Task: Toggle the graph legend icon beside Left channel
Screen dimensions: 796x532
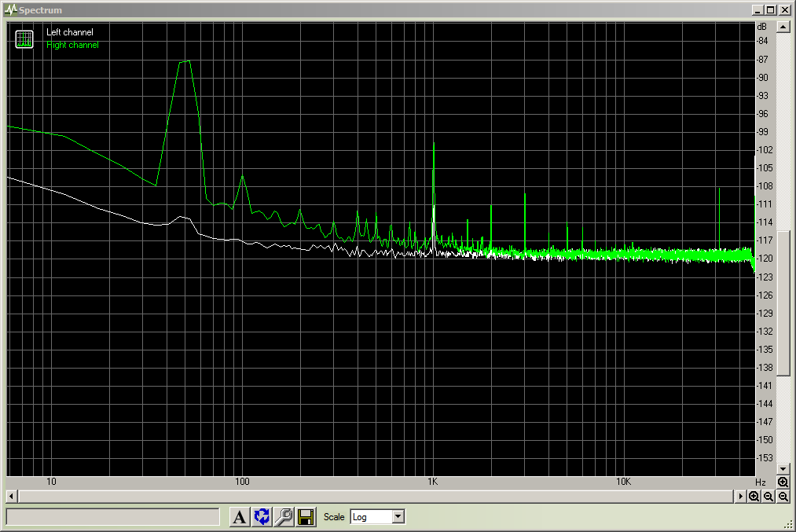Action: [x=24, y=39]
